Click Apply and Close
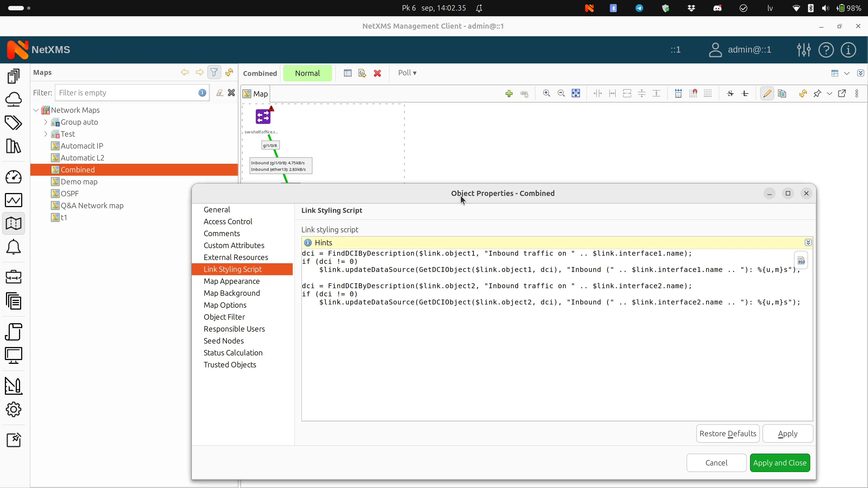Viewport: 868px width, 488px height. [780, 463]
